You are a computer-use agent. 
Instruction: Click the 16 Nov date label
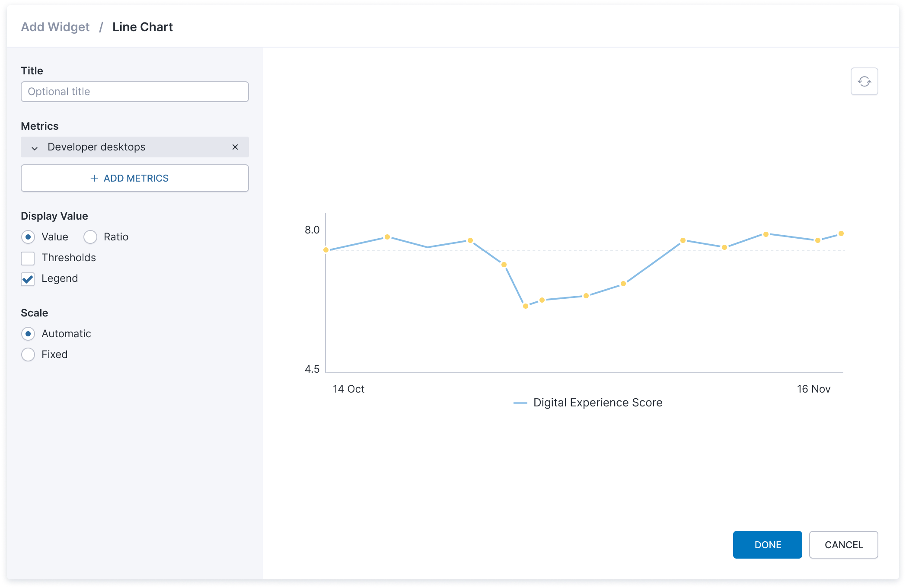(813, 389)
